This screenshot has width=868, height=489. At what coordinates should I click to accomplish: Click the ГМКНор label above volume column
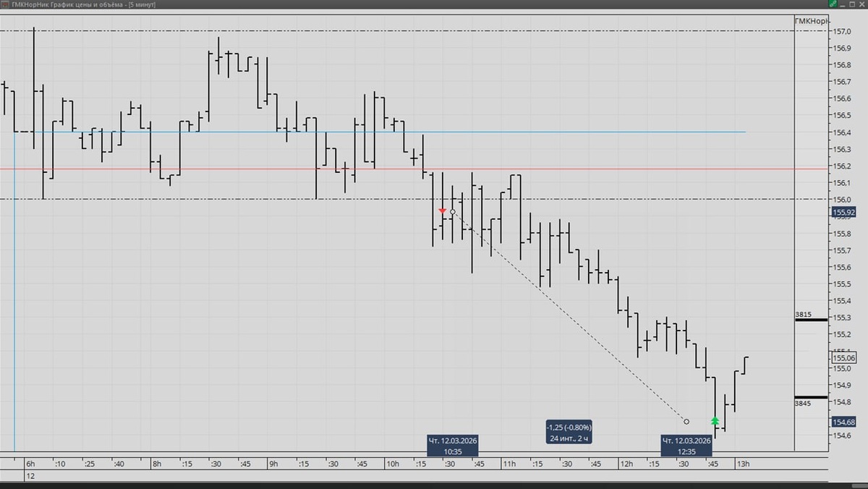click(x=811, y=21)
